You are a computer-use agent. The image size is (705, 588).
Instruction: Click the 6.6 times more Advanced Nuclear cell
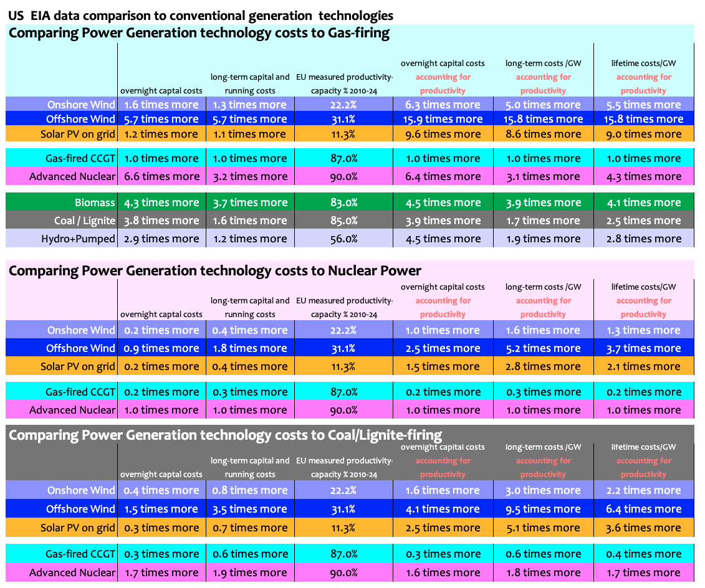click(x=161, y=176)
